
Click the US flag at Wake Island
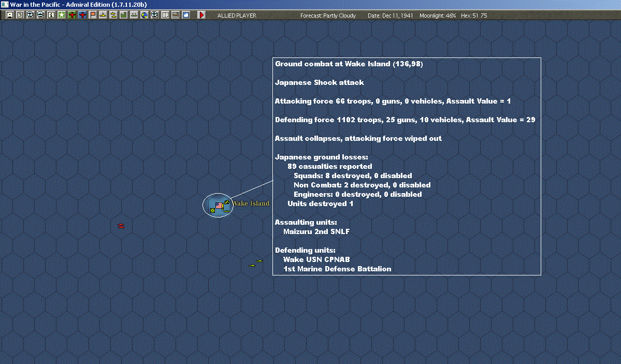(219, 206)
